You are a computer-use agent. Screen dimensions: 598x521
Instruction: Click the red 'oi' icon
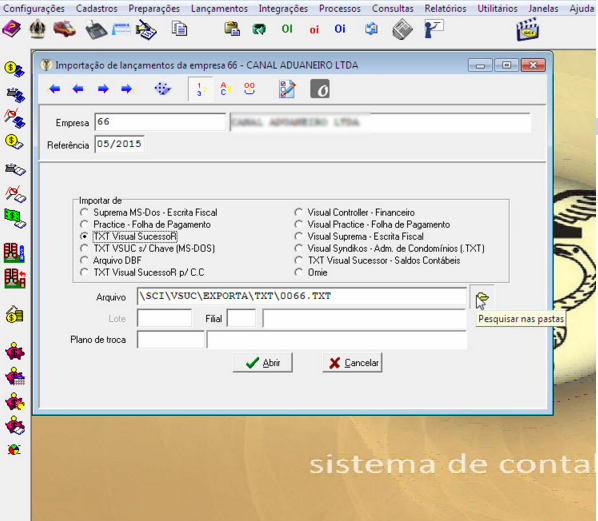coord(314,30)
